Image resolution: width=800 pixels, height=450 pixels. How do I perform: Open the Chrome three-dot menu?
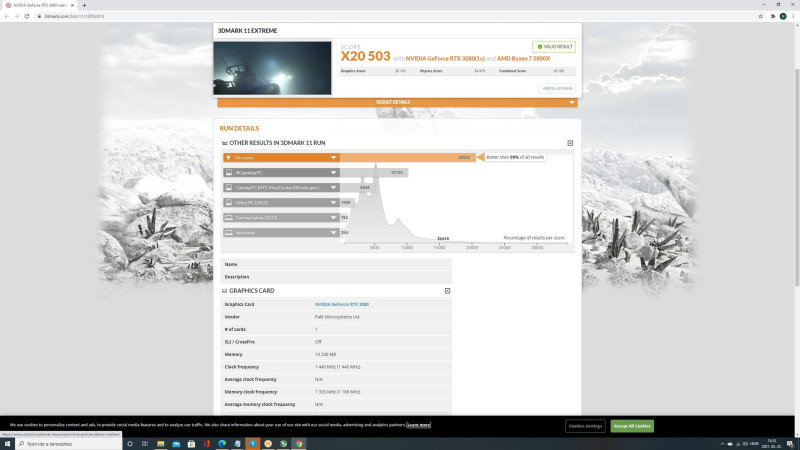point(793,16)
